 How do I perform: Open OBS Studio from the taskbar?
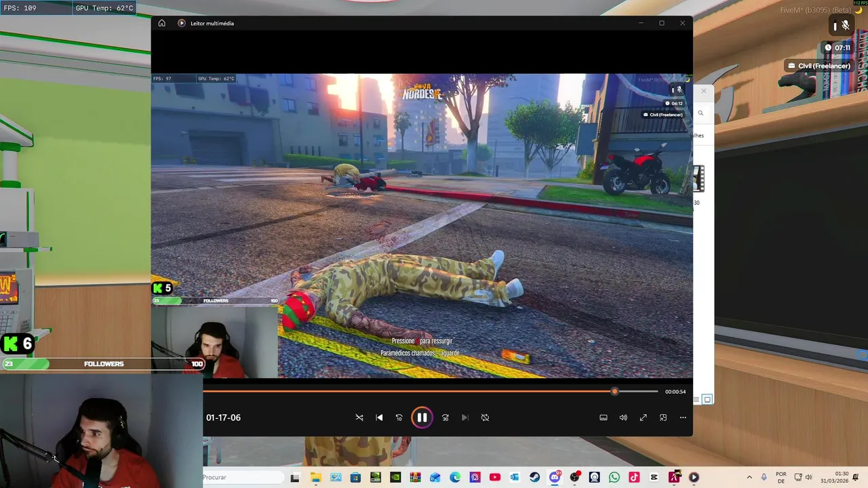pos(575,477)
